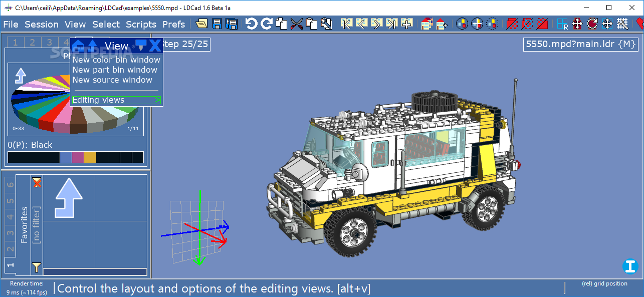Pin the View menu with pushpin icon
Viewport: 644px width, 297px height.
142,46
